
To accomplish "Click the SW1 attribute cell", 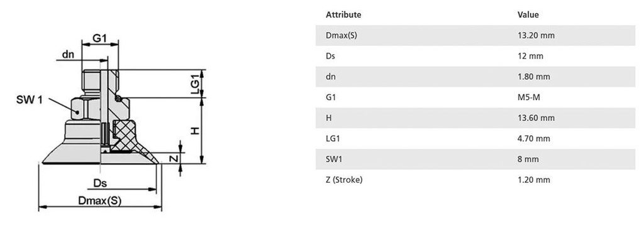I will [x=334, y=159].
